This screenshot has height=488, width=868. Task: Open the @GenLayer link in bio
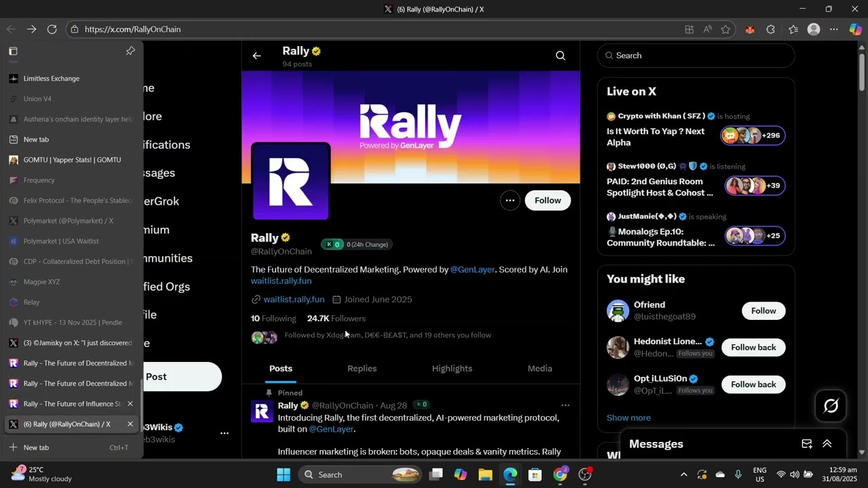[473, 269]
